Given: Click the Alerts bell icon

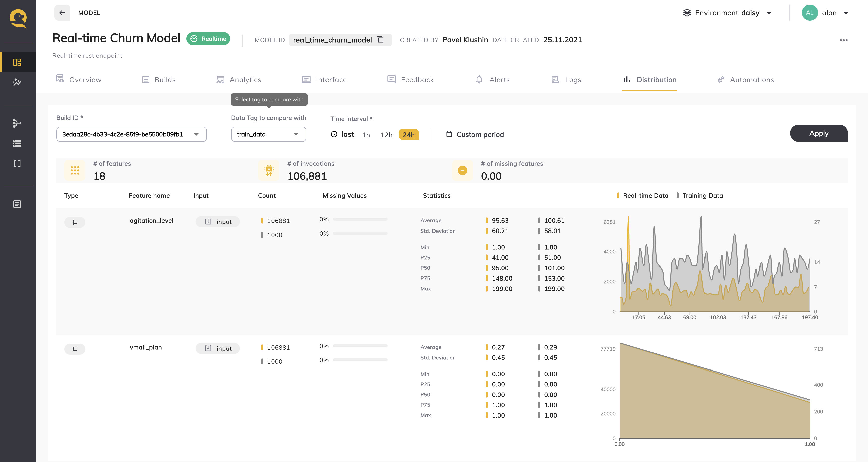Looking at the screenshot, I should coord(479,80).
